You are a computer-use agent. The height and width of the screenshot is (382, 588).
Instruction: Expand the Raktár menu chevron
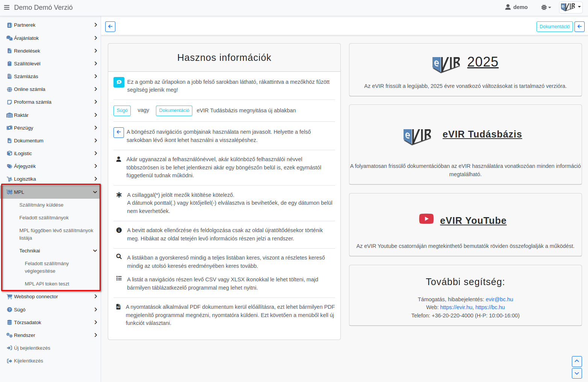[x=95, y=115]
